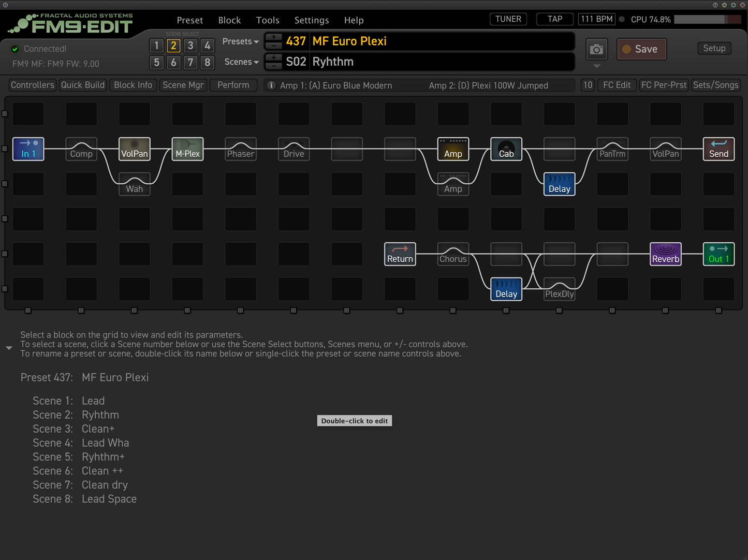Switch to Scene 8 using the scene buttons

[x=208, y=62]
